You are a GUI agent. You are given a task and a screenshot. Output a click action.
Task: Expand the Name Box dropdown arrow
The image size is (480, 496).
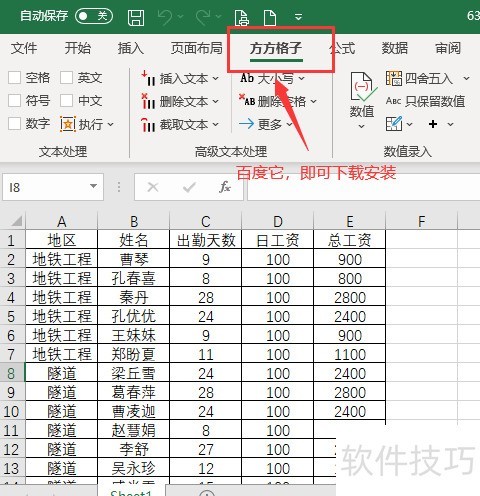point(94,186)
